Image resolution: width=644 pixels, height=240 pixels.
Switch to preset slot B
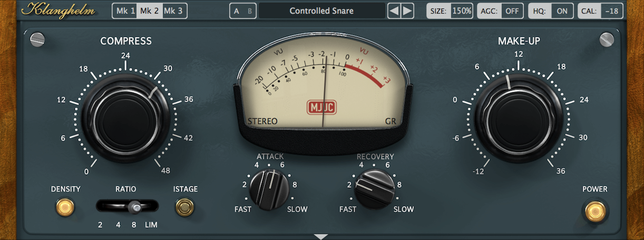[x=250, y=11]
